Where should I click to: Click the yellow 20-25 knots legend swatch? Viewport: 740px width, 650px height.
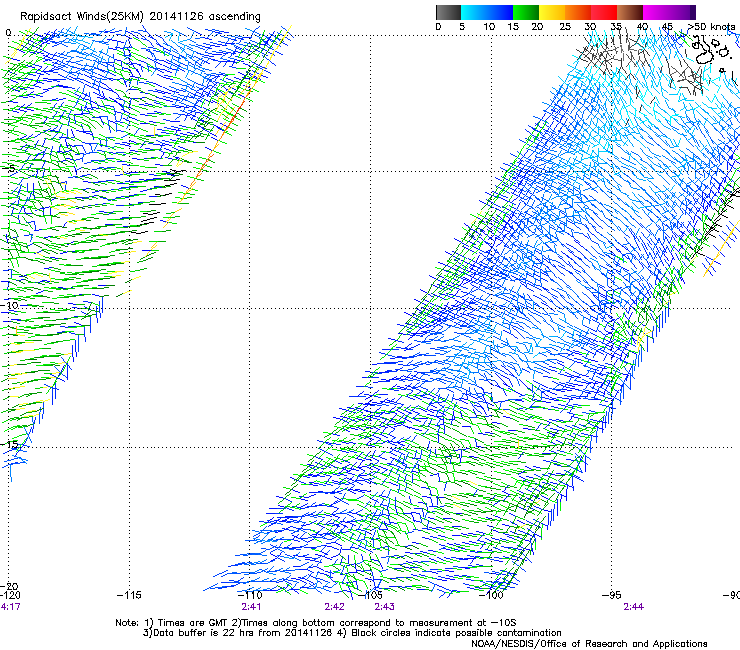(x=551, y=12)
